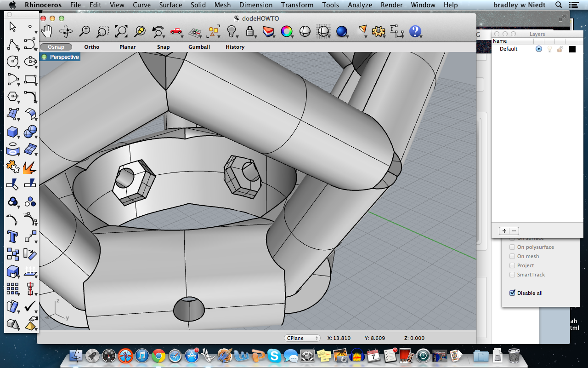Toggle Default layer current radio button
Image resolution: width=588 pixels, height=368 pixels.
point(539,49)
